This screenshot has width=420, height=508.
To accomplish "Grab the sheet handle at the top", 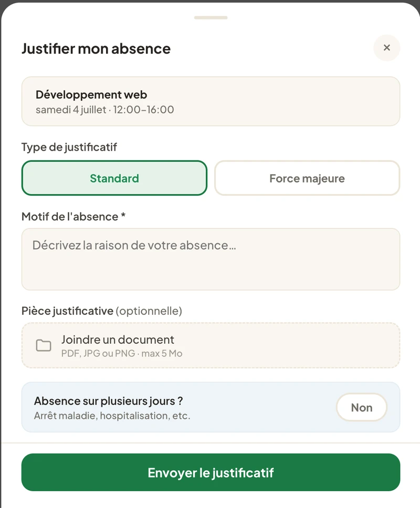I will [211, 17].
